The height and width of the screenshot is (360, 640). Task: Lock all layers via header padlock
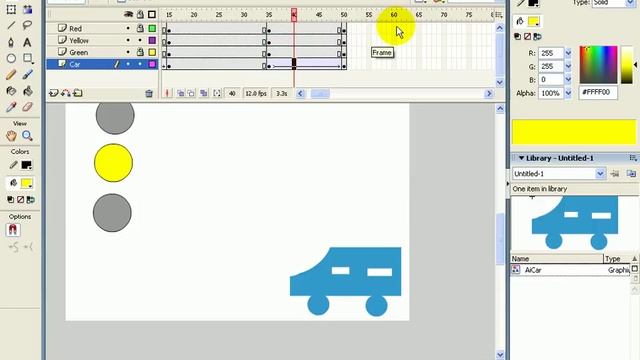(x=140, y=14)
